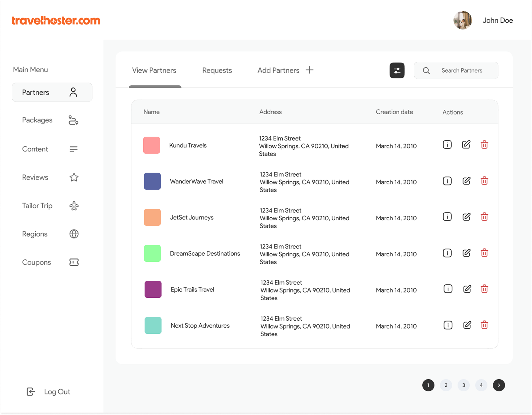This screenshot has width=532, height=415.
Task: Edit Epic Trails Travel entry
Action: coord(467,289)
